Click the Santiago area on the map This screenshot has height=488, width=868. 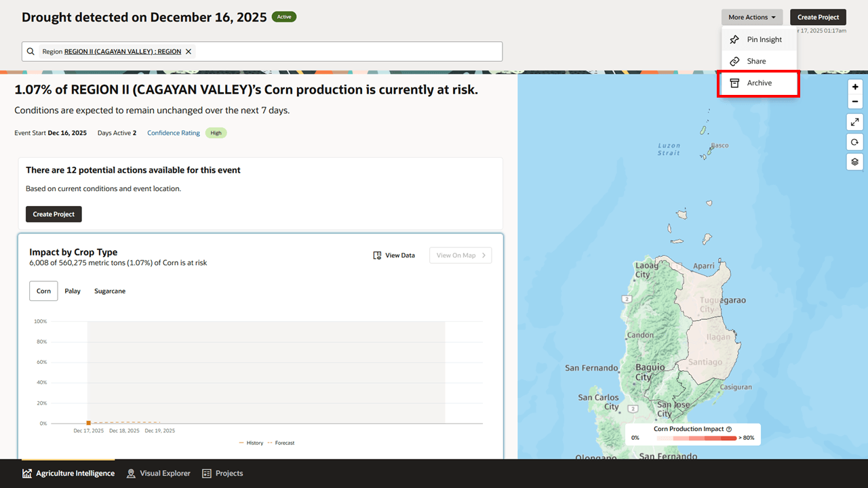point(705,362)
